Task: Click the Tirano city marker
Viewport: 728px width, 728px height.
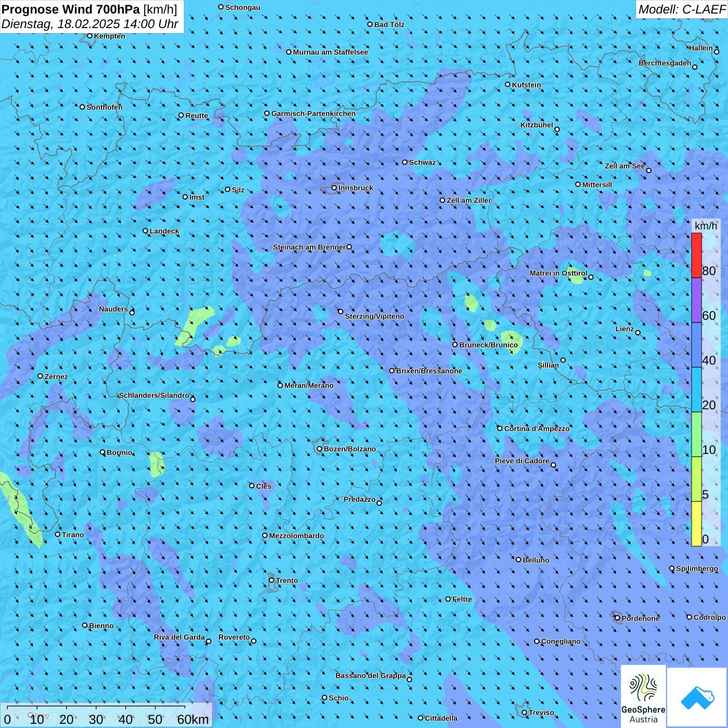Action: [58, 534]
